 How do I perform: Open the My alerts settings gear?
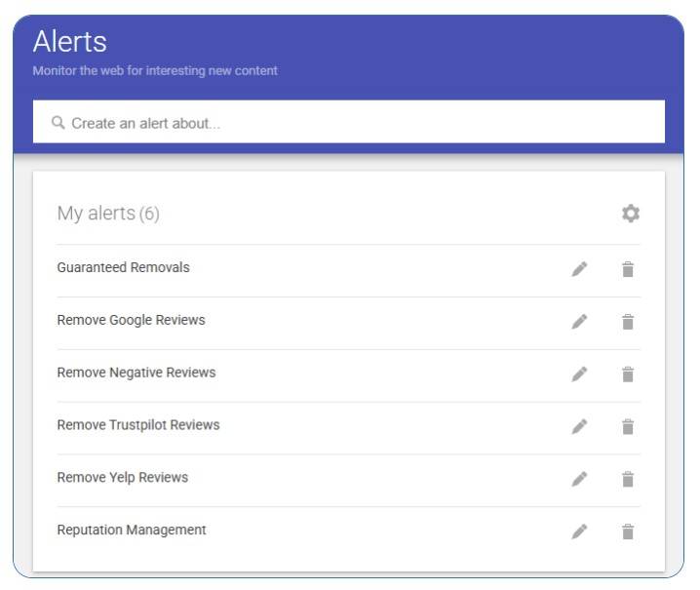[631, 214]
